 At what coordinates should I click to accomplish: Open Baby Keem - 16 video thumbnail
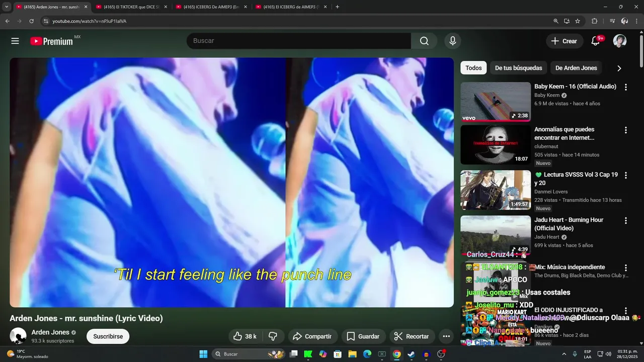pyautogui.click(x=496, y=102)
